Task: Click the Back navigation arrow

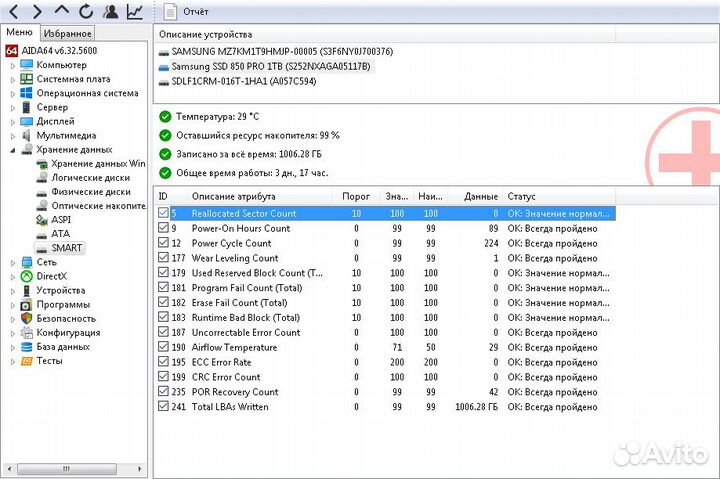Action: [x=12, y=12]
